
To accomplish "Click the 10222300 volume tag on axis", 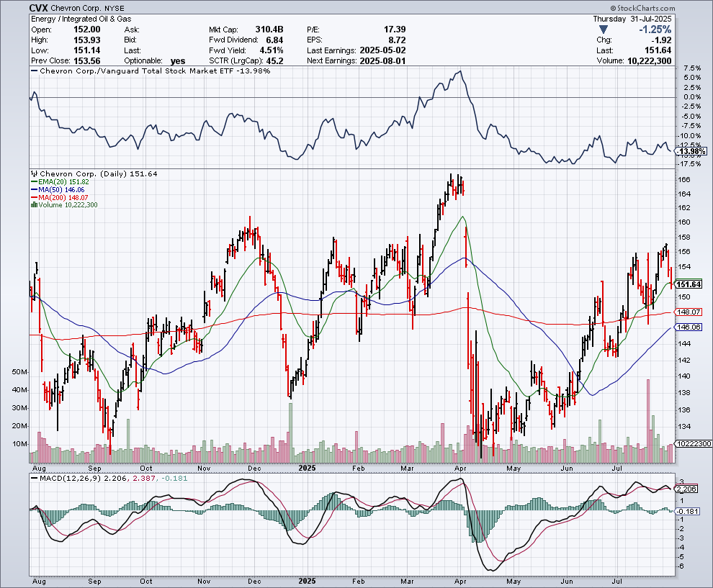I will (694, 443).
